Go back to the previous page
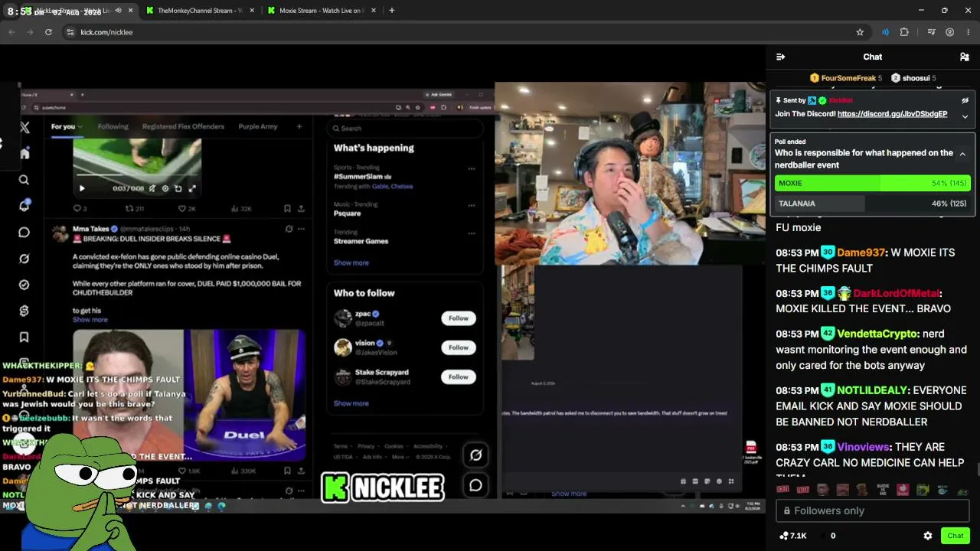The width and height of the screenshot is (980, 551). tap(11, 32)
